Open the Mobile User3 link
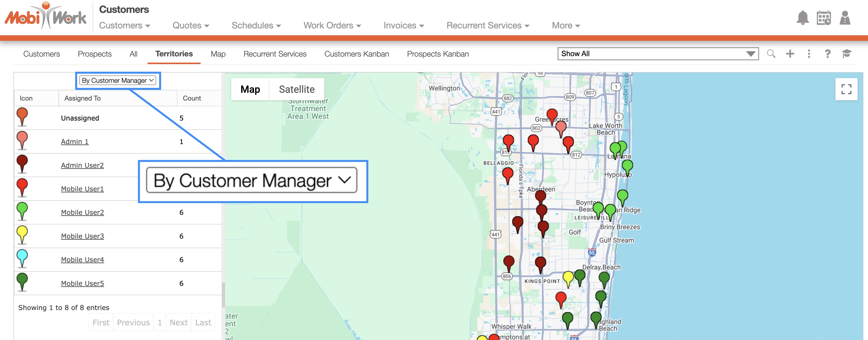Viewport: 868px width, 340px height. (82, 236)
